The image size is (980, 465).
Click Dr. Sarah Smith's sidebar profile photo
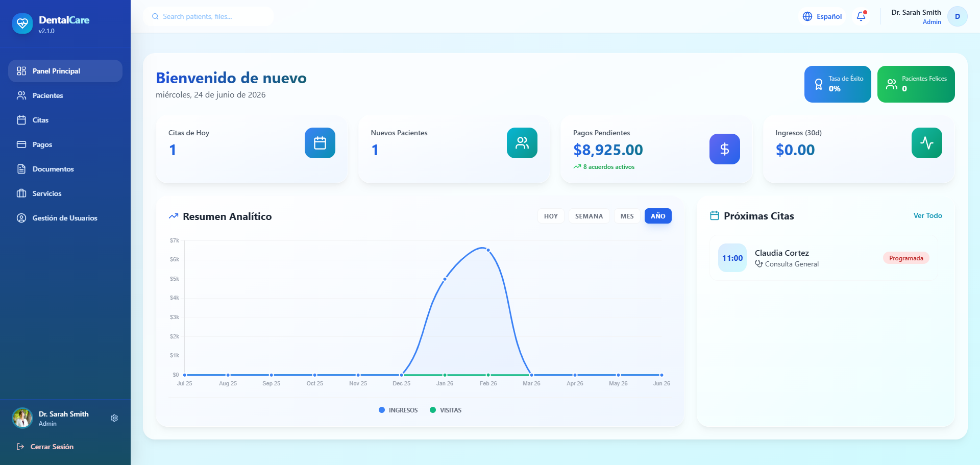pyautogui.click(x=22, y=418)
